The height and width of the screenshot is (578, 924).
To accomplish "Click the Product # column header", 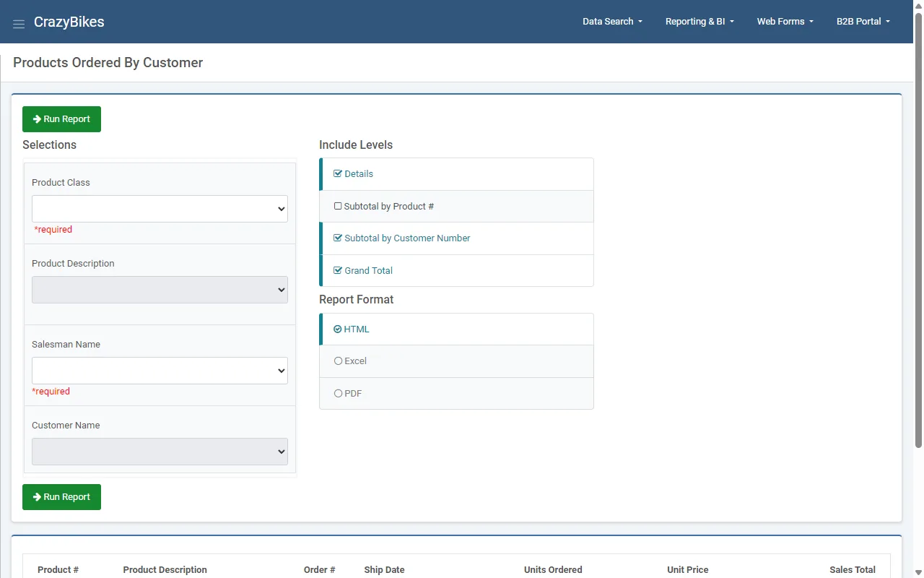I will pyautogui.click(x=58, y=570).
